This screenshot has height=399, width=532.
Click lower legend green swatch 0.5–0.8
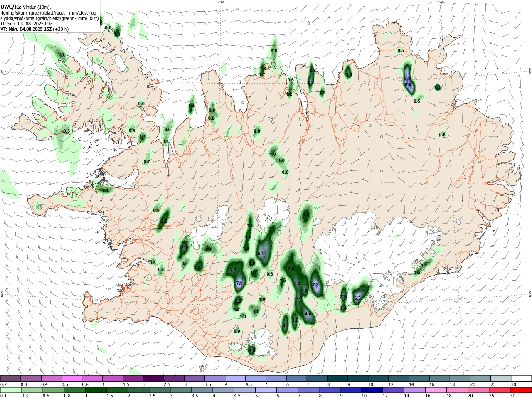click(53, 390)
